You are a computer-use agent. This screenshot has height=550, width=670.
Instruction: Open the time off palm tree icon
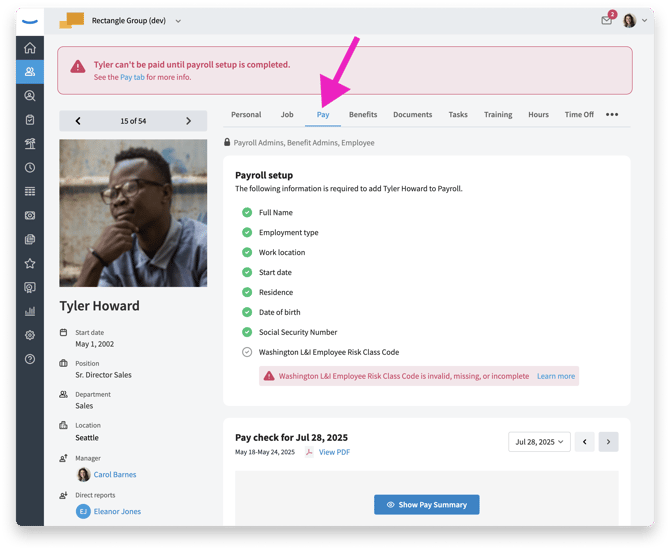click(x=30, y=144)
